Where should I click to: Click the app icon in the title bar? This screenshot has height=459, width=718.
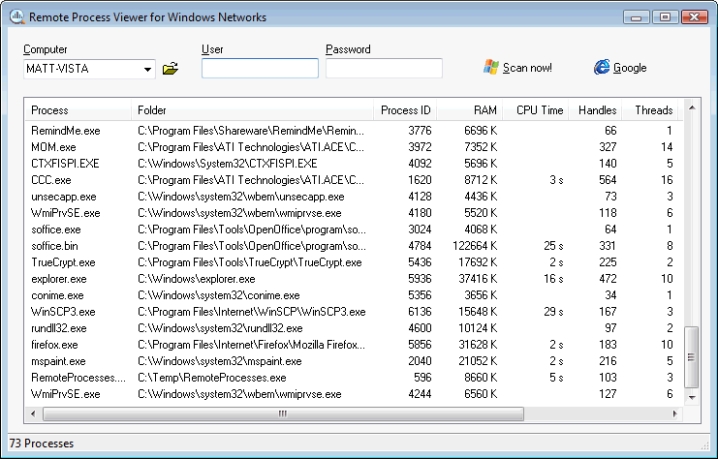pyautogui.click(x=15, y=17)
